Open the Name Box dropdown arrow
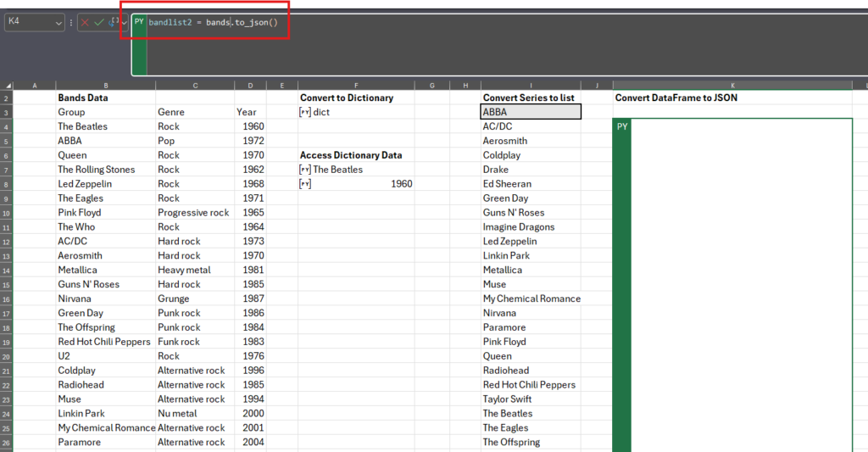868x452 pixels. [x=58, y=23]
